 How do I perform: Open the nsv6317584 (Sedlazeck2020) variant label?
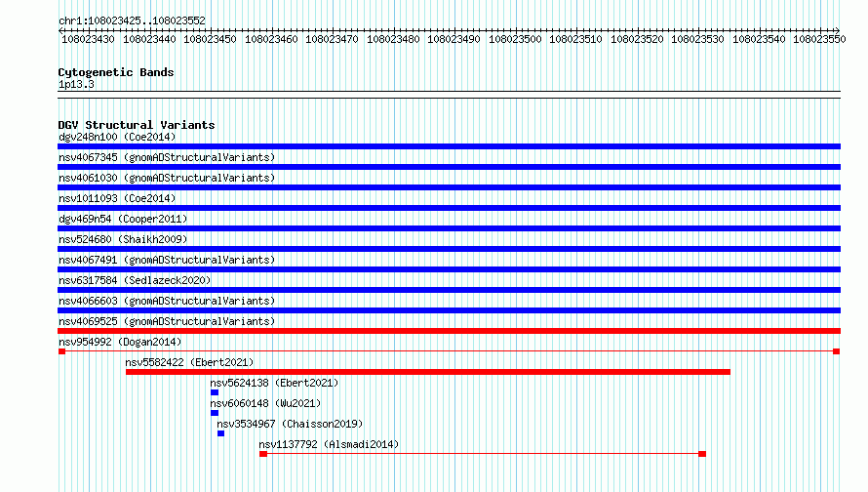(135, 280)
